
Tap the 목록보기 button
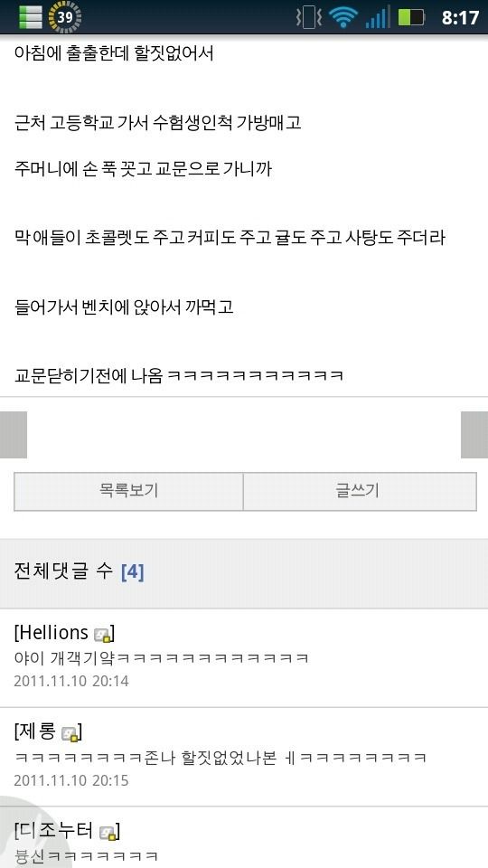click(x=128, y=491)
